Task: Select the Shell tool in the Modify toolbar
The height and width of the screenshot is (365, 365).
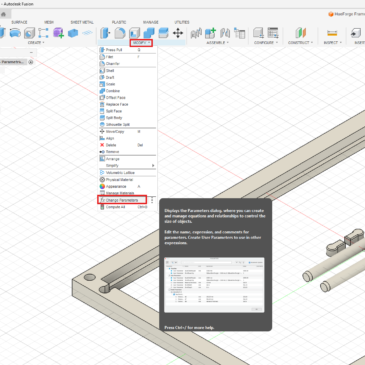Action: (134, 33)
